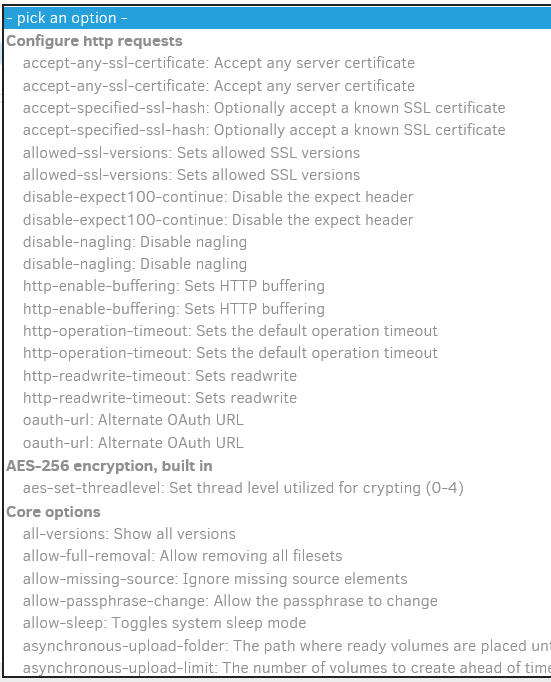Select the highlighted '- pick an option -' entry
The width and height of the screenshot is (551, 682).
click(x=277, y=18)
